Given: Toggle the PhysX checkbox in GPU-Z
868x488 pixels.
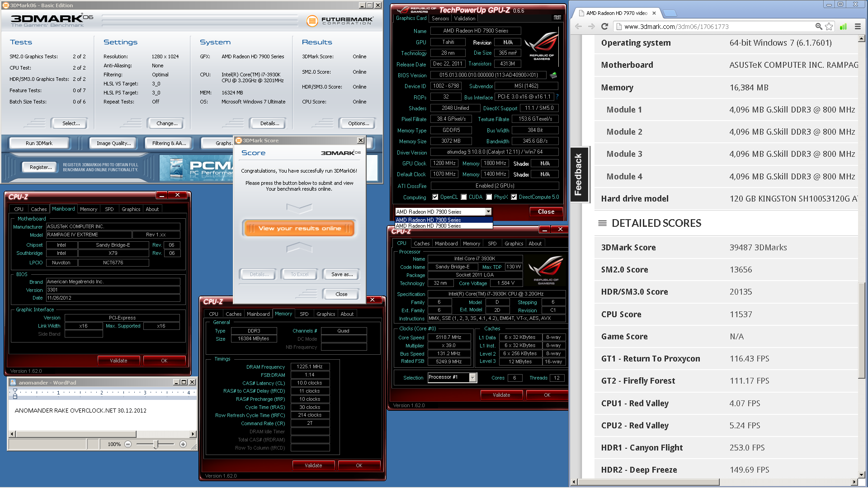Looking at the screenshot, I should (x=489, y=197).
